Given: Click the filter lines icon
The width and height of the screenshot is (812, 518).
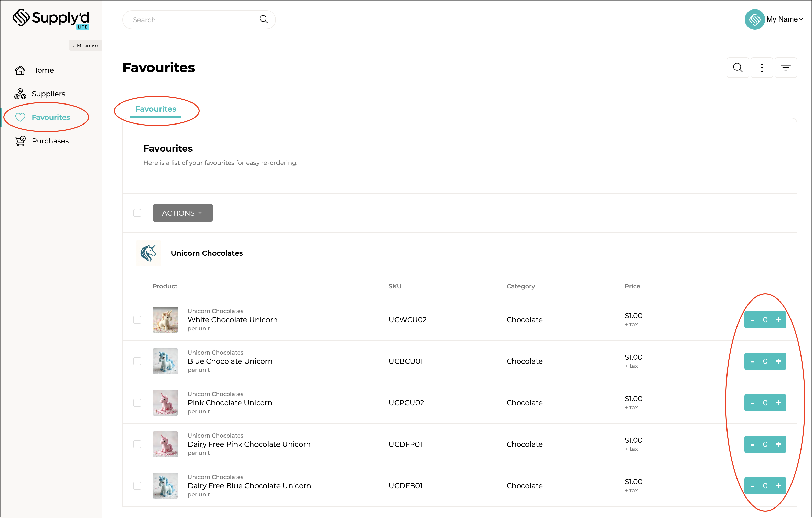Looking at the screenshot, I should click(785, 68).
